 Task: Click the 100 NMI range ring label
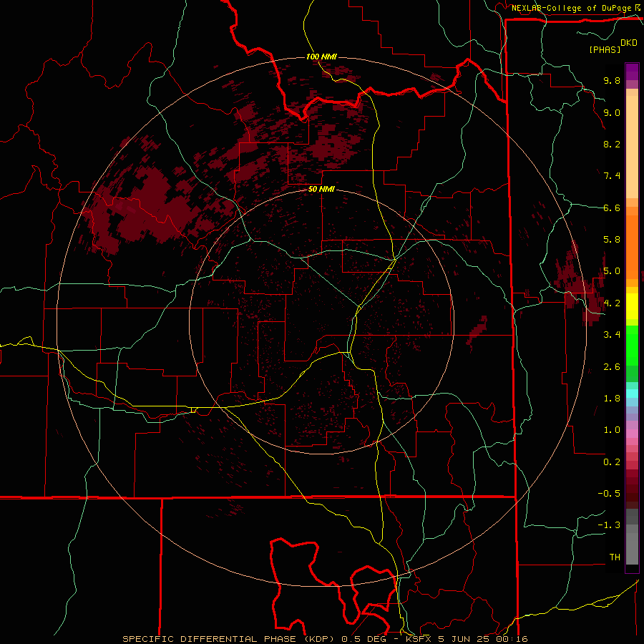[x=321, y=57]
